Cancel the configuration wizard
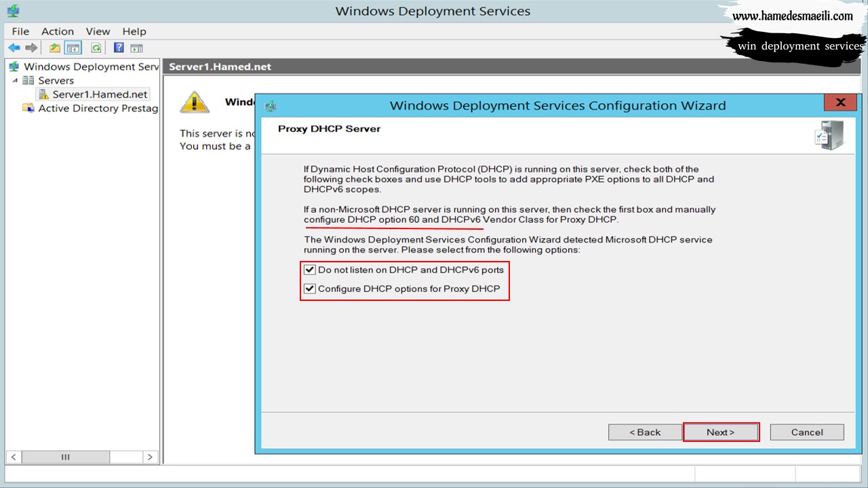Screen dimensions: 868x488 click(x=807, y=432)
